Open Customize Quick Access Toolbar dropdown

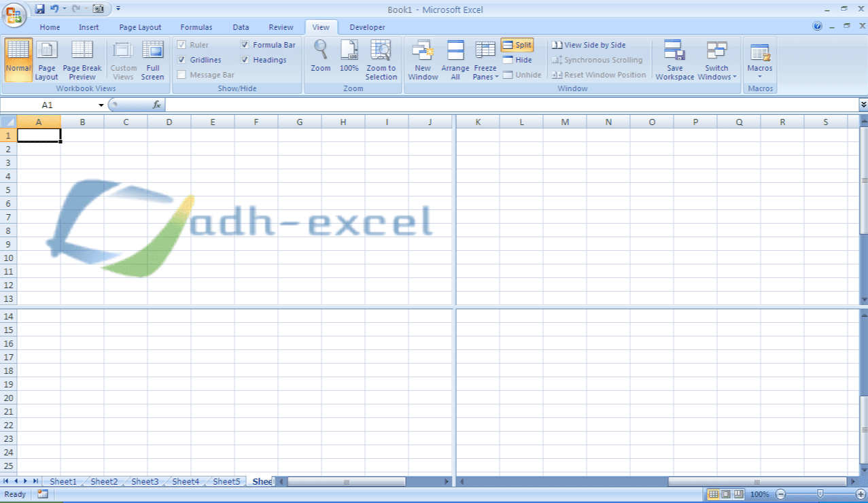click(x=118, y=9)
